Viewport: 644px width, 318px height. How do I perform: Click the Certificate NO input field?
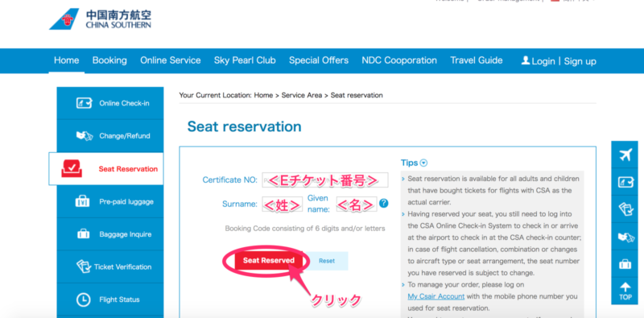[x=325, y=180]
